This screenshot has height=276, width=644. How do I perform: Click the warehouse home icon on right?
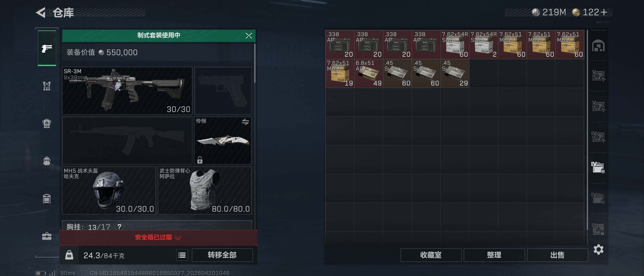598,46
